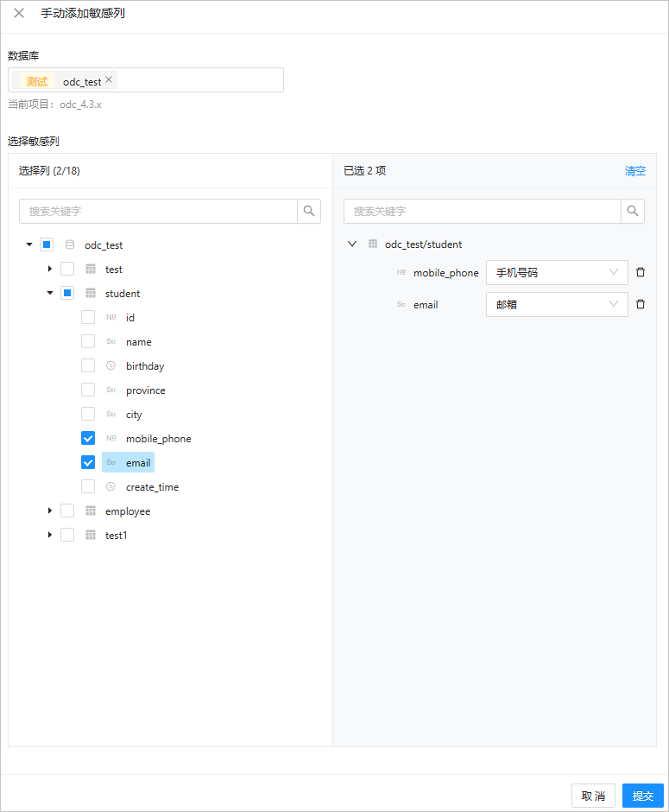The image size is (669, 812).
Task: Click the number type icon beside id
Action: (x=111, y=317)
